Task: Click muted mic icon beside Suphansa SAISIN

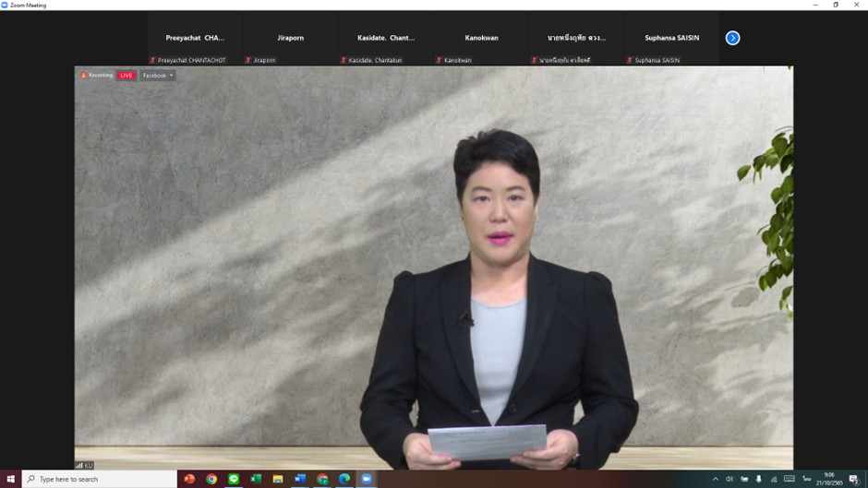Action: click(x=629, y=60)
